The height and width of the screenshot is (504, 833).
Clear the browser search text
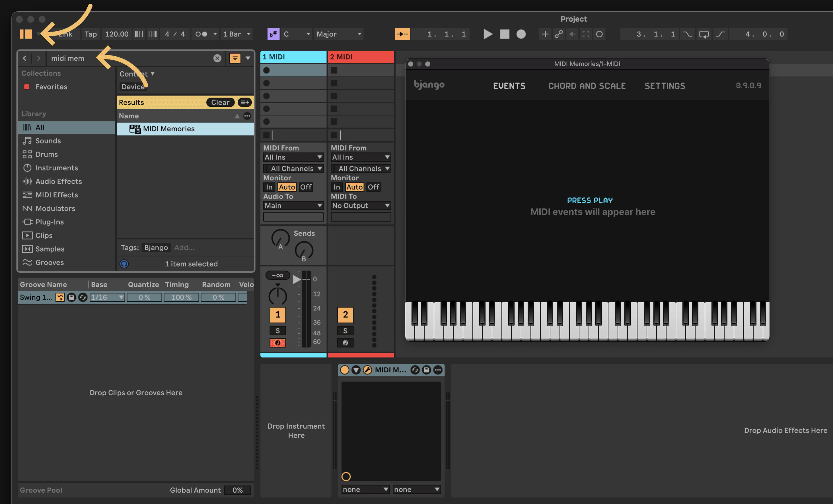217,58
